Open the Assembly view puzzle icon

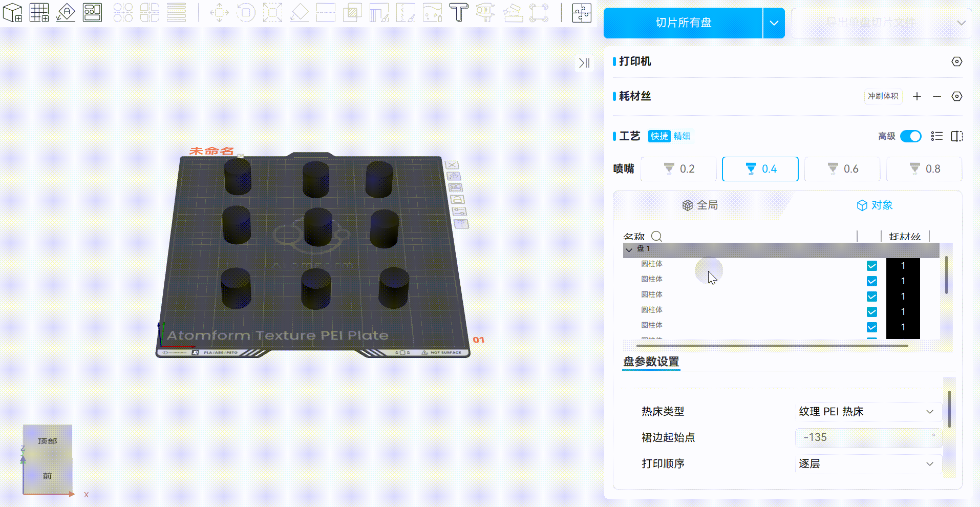click(x=582, y=12)
